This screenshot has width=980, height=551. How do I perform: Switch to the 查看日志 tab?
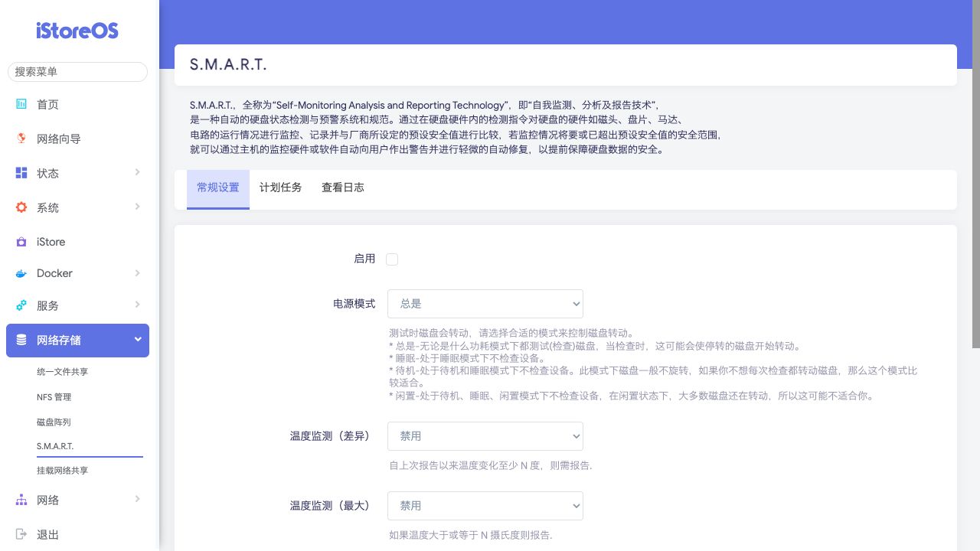pyautogui.click(x=342, y=187)
